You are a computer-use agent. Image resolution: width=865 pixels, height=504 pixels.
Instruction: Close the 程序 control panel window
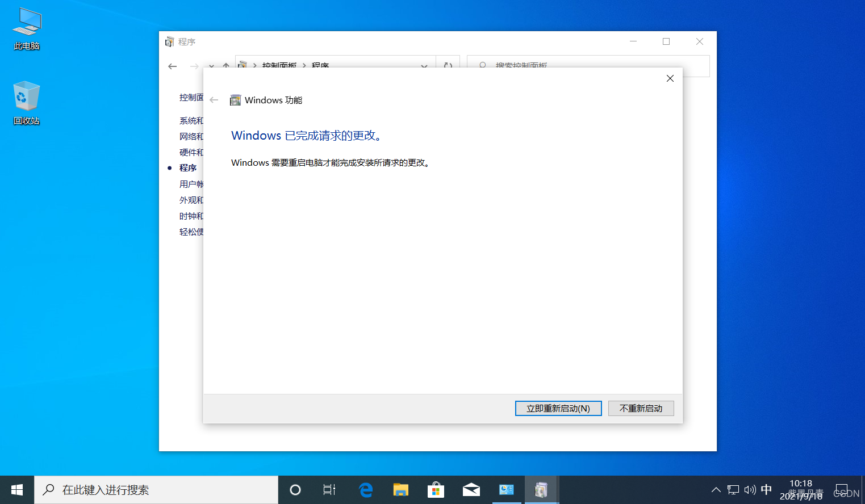[700, 41]
